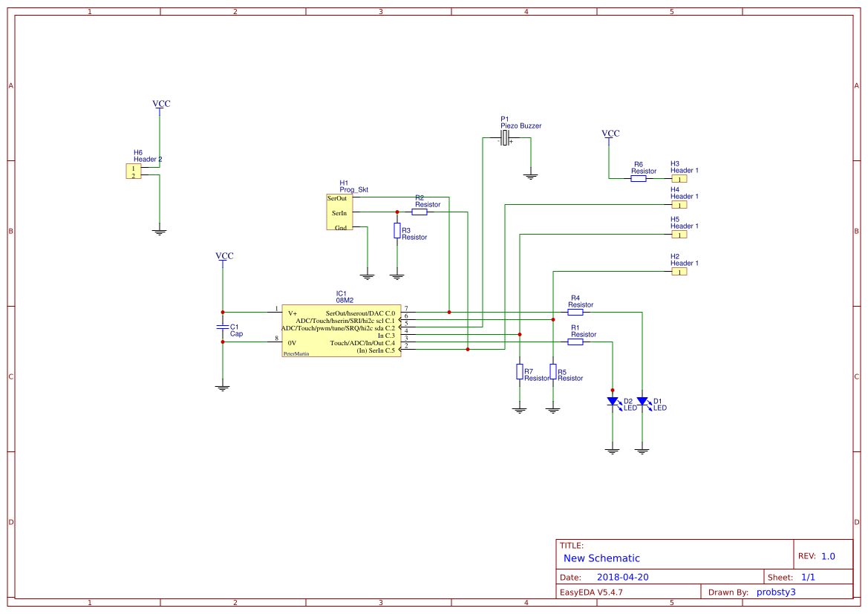
Task: Select the R4 resistor symbol
Action: (x=575, y=313)
